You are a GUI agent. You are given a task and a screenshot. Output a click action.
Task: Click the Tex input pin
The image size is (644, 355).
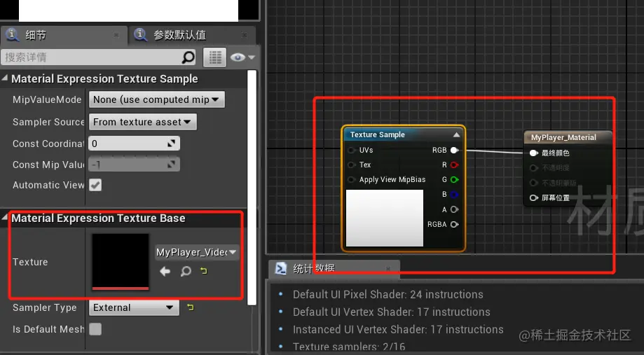point(352,165)
